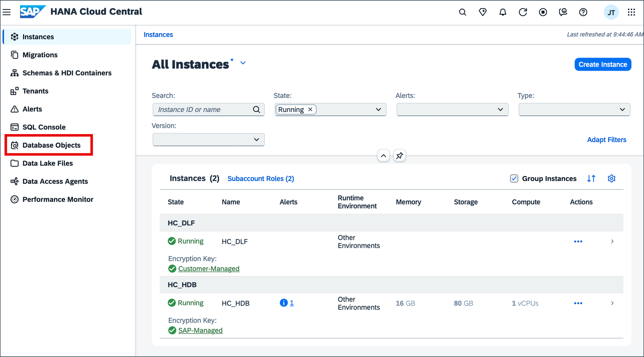Click the SAP logo

33,12
